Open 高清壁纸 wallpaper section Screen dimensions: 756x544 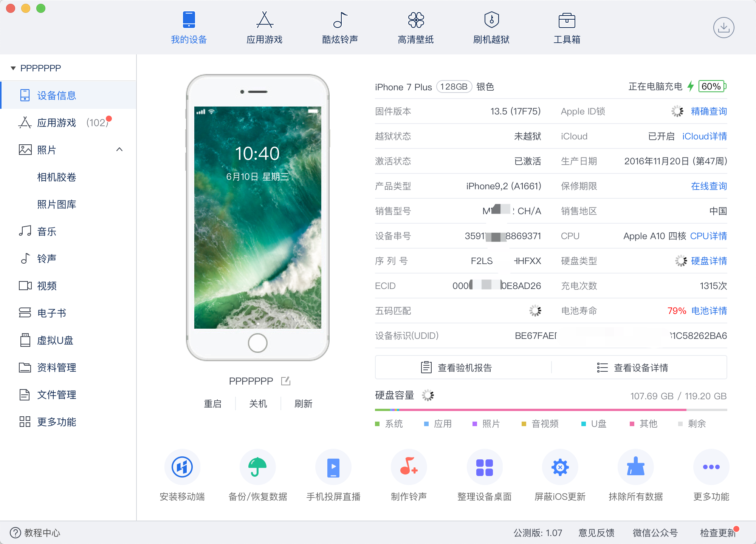tap(415, 28)
